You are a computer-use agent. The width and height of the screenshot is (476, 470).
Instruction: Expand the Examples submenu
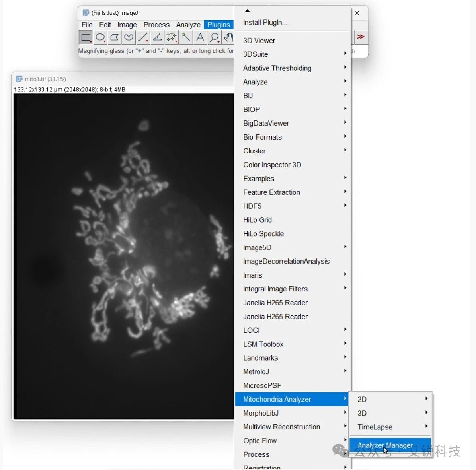[x=293, y=178]
